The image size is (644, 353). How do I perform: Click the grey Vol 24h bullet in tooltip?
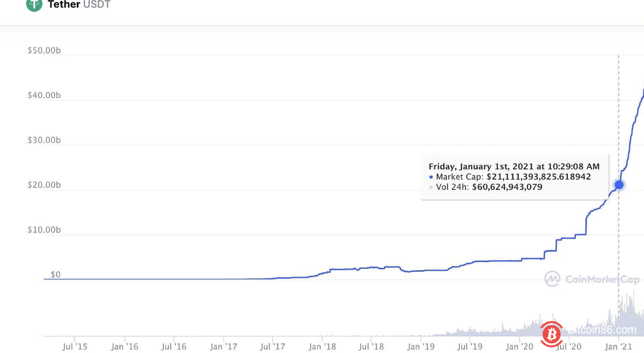coord(431,187)
